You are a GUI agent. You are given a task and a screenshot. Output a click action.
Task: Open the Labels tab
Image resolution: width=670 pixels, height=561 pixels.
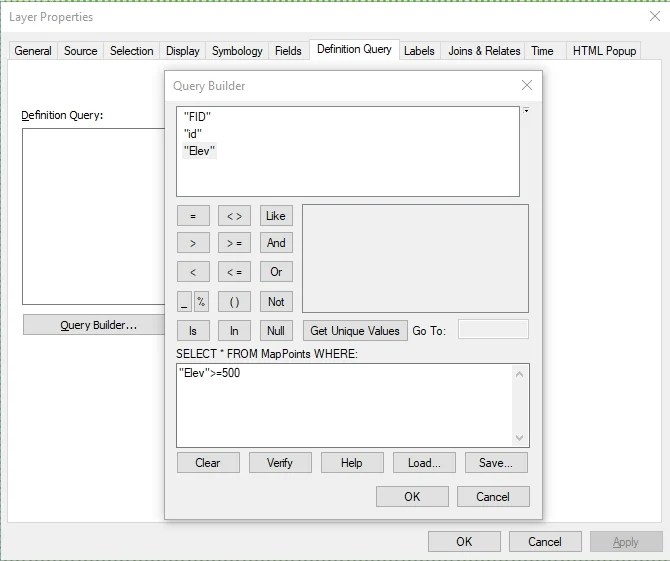pos(419,51)
